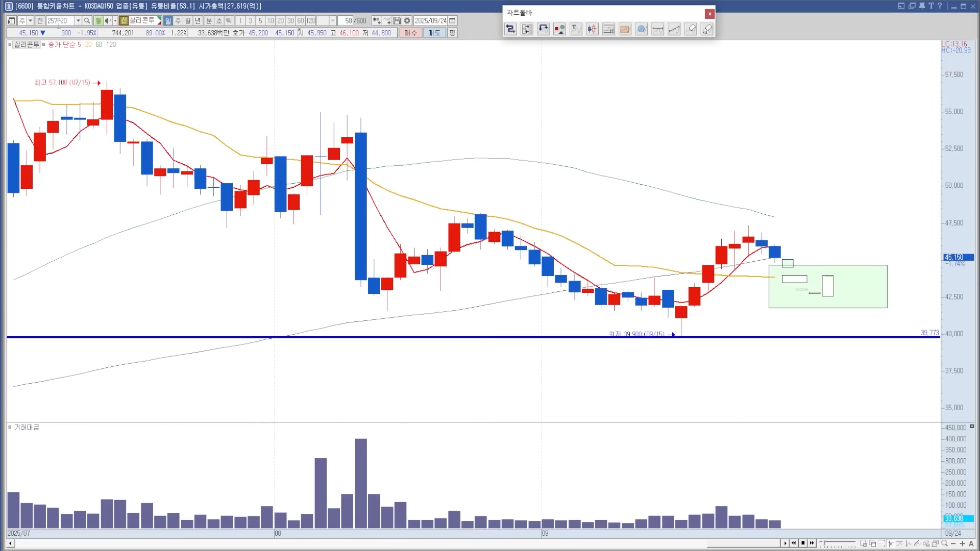The width and height of the screenshot is (980, 551).
Task: Click the 매도 sell button
Action: click(434, 33)
